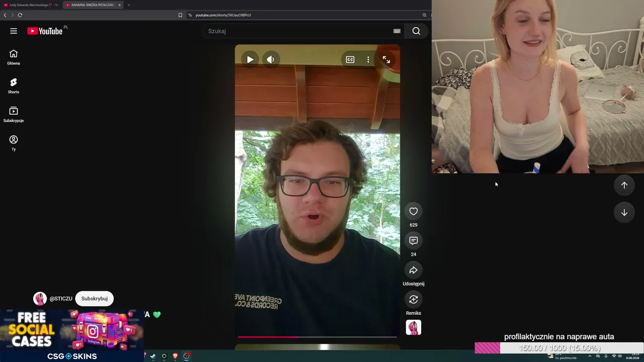The width and height of the screenshot is (644, 362).
Task: Open the sound thumbnail under Remiks
Action: 414,327
